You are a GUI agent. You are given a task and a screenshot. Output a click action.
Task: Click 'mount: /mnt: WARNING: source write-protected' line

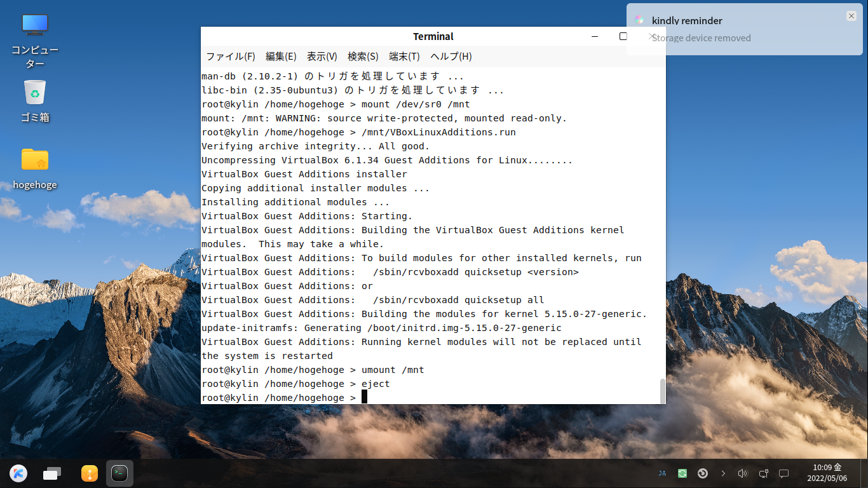384,118
